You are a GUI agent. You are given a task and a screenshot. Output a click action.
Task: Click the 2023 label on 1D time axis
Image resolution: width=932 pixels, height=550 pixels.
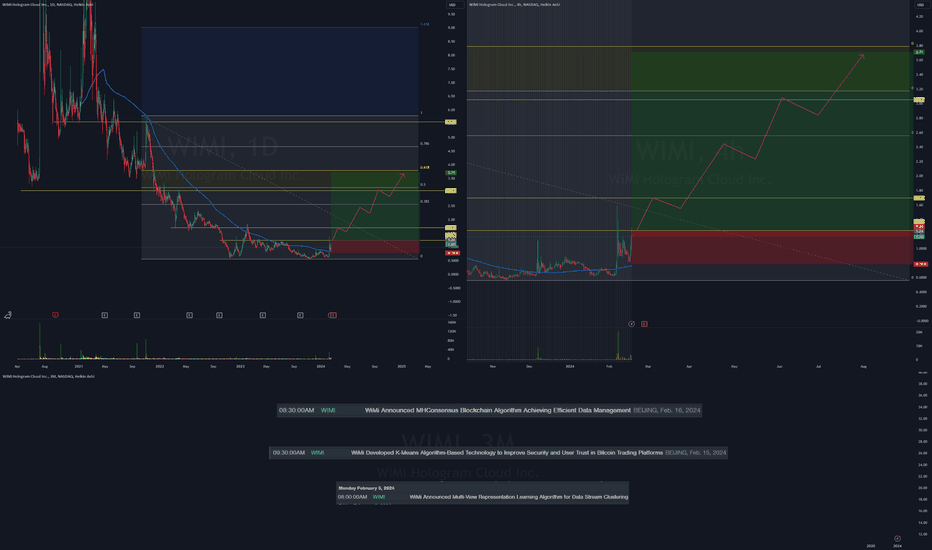pos(240,367)
